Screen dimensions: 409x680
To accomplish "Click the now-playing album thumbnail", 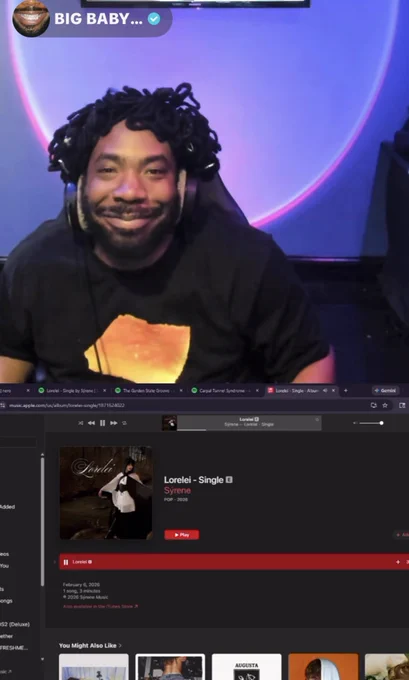I will coord(169,423).
